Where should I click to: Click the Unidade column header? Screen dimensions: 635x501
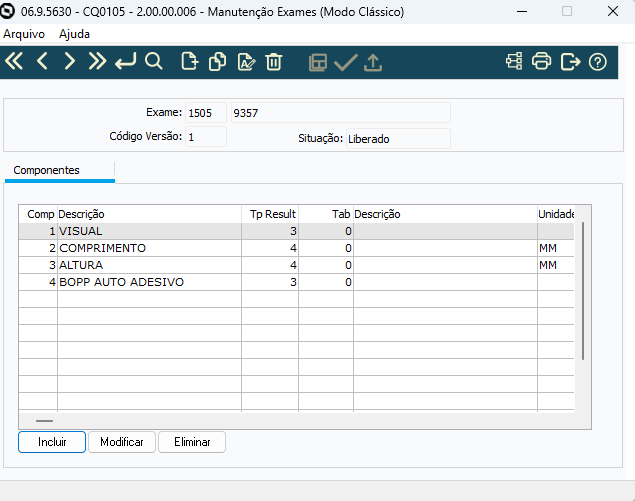pyautogui.click(x=556, y=214)
